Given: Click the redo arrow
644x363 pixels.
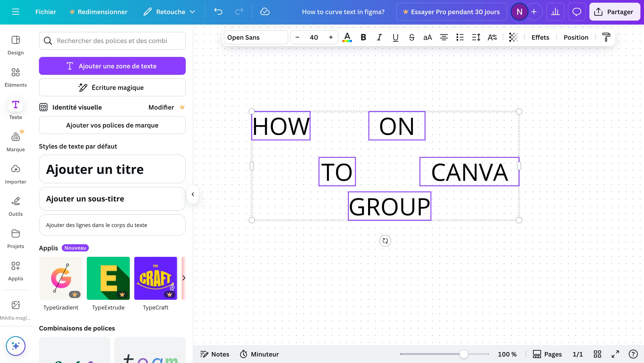Looking at the screenshot, I should (239, 12).
